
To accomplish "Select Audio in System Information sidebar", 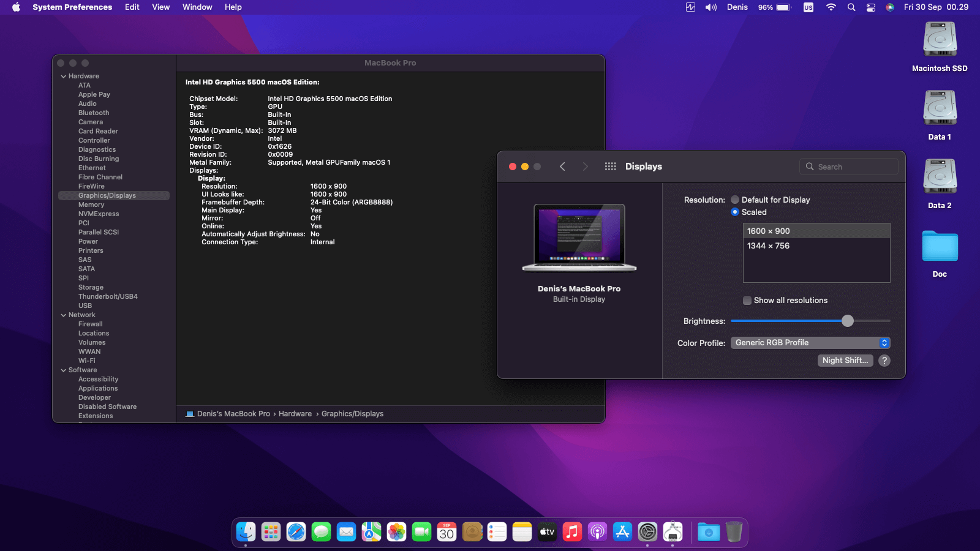I will click(88, 103).
